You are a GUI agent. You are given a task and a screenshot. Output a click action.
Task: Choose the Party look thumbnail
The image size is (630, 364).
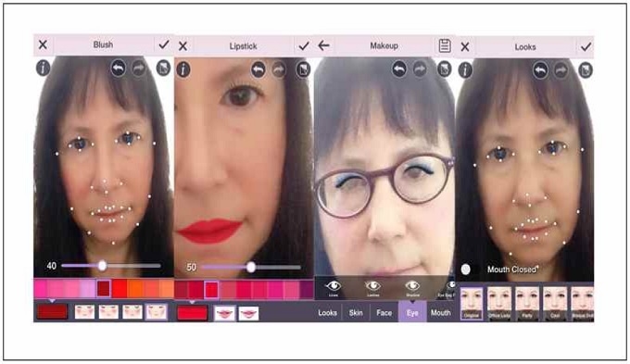click(527, 303)
